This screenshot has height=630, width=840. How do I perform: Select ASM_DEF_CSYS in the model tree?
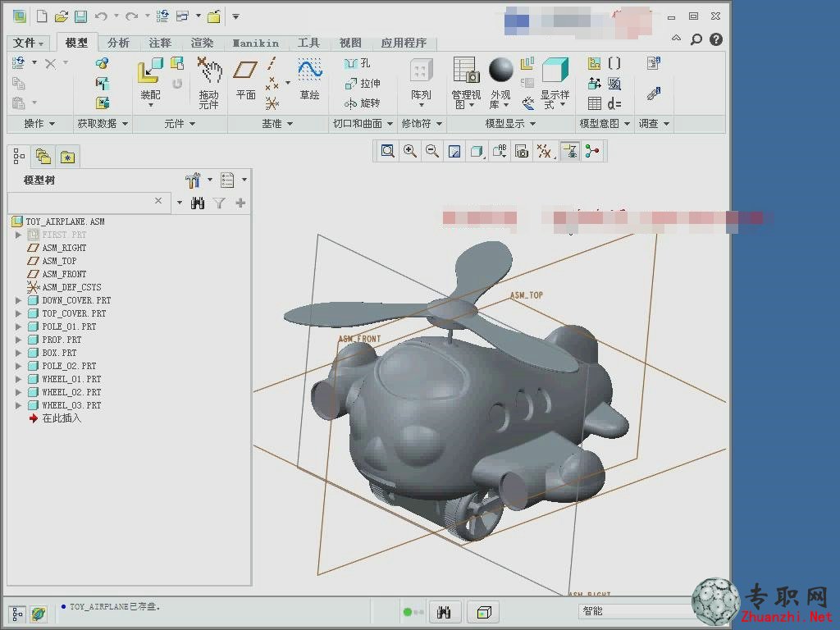pos(64,287)
